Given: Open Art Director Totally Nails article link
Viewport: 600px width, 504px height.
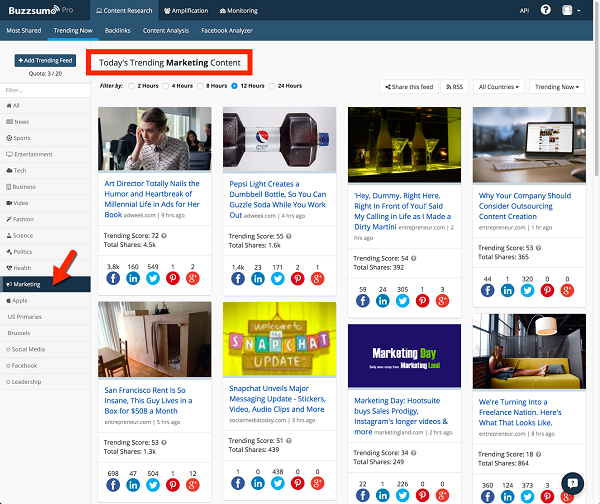Looking at the screenshot, I should click(x=152, y=199).
